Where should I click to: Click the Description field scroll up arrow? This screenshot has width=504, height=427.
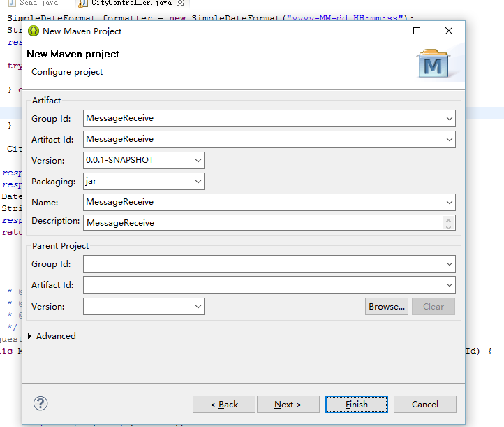click(448, 219)
